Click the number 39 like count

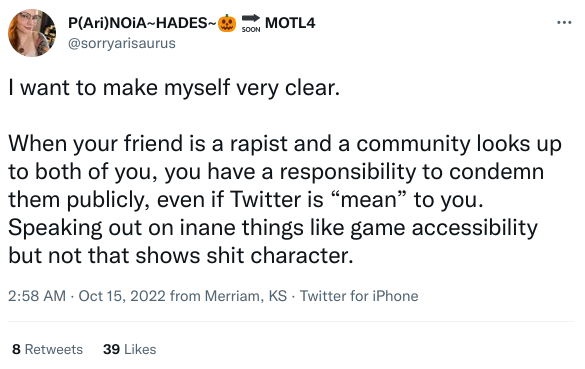point(111,349)
